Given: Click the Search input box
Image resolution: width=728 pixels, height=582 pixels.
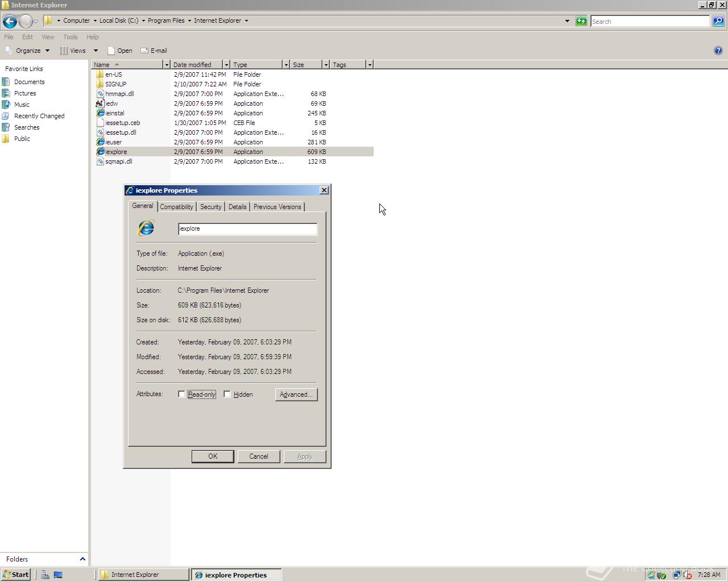Looking at the screenshot, I should point(650,21).
